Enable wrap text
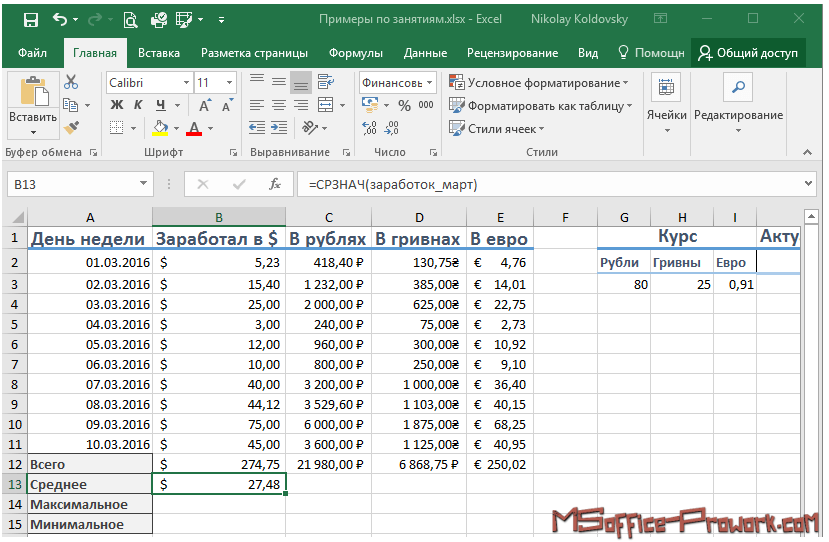This screenshot has width=829, height=542. coord(326,81)
